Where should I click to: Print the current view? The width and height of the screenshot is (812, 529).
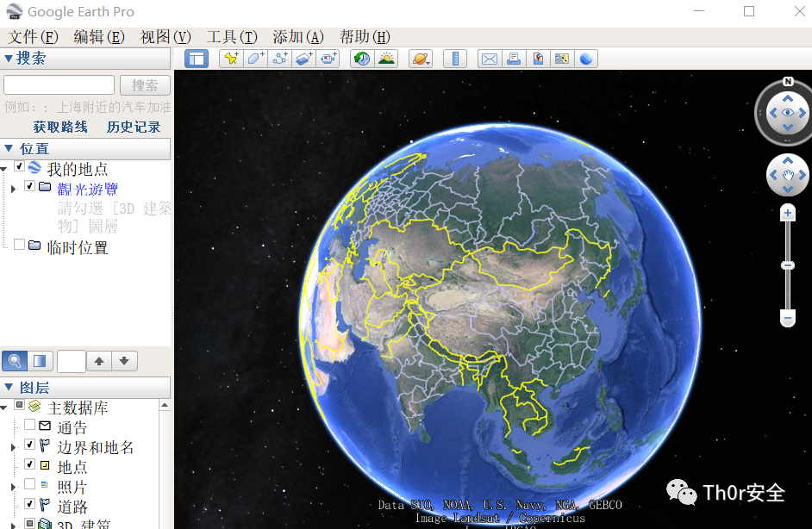tap(514, 59)
